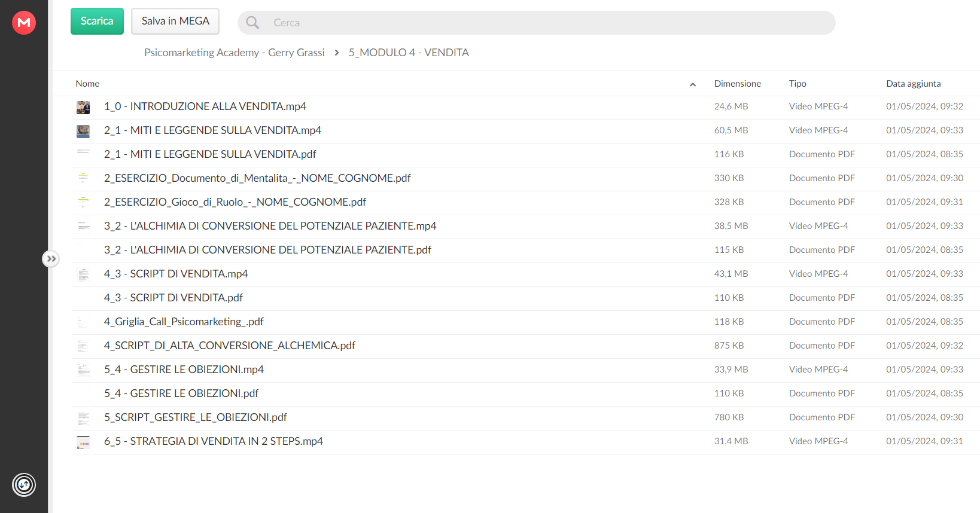Viewport: 980px width, 513px height.
Task: Click the 60,5 MB size cell
Action: pos(731,130)
